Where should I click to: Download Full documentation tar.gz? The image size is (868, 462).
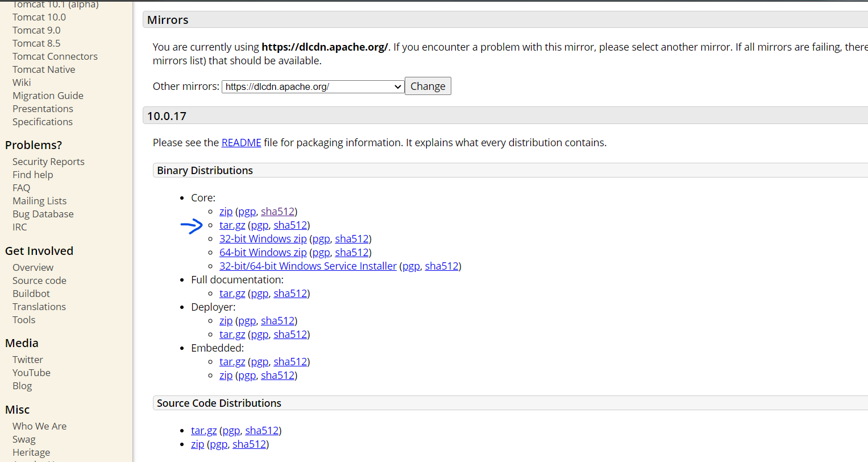click(x=232, y=293)
